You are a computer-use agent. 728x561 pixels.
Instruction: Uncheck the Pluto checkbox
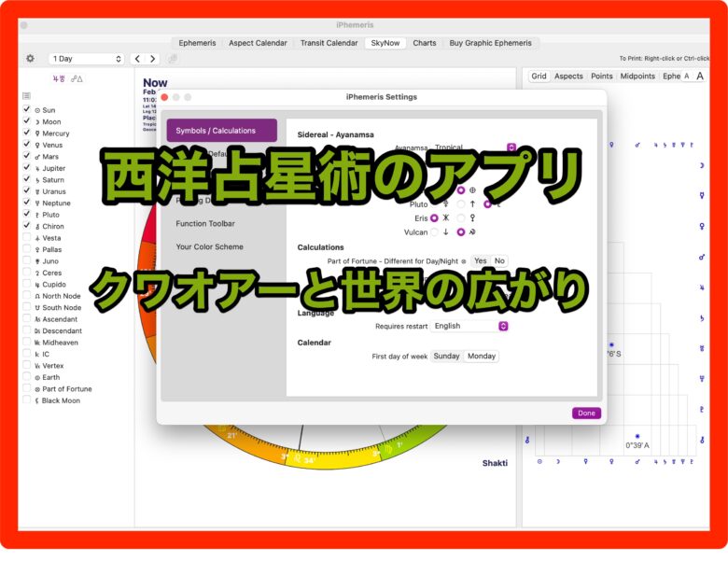pyautogui.click(x=27, y=214)
